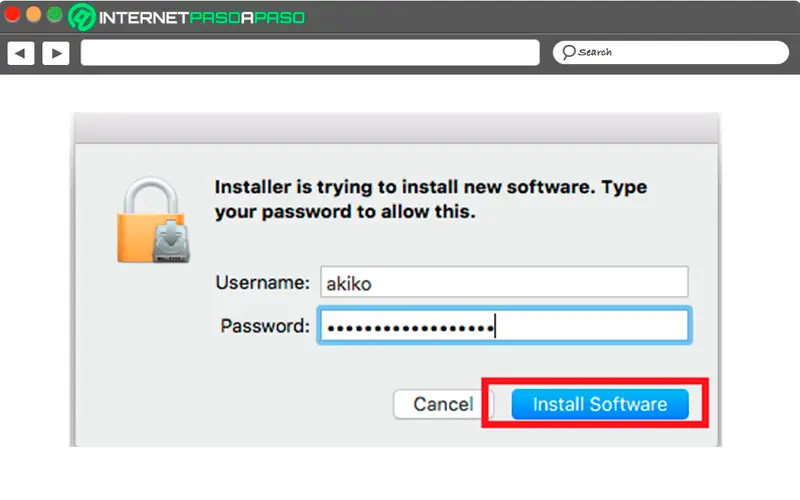Screen dimensions: 800x500
Task: Click the forward navigation arrow
Action: pos(55,52)
